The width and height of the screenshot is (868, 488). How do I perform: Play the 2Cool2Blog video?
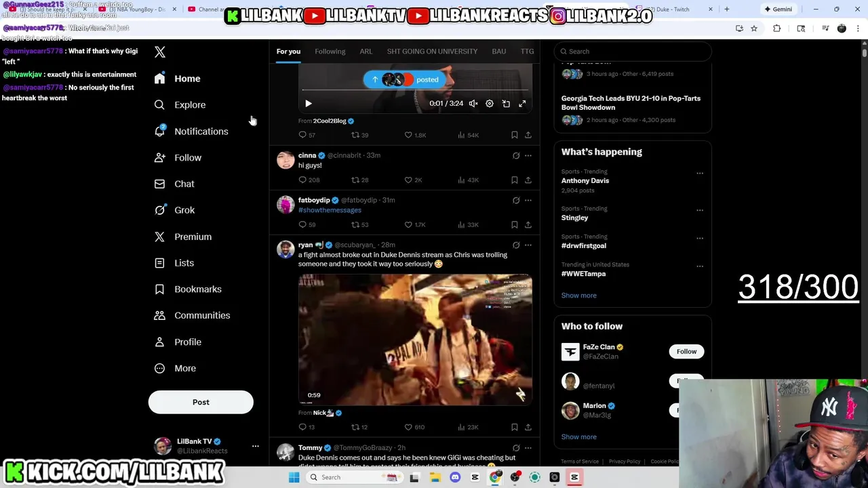308,104
